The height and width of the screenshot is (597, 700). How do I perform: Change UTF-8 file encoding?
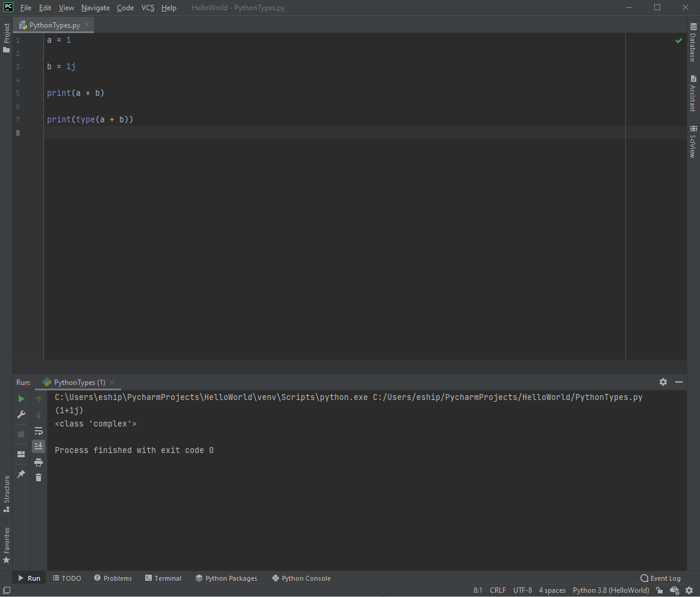coord(522,590)
